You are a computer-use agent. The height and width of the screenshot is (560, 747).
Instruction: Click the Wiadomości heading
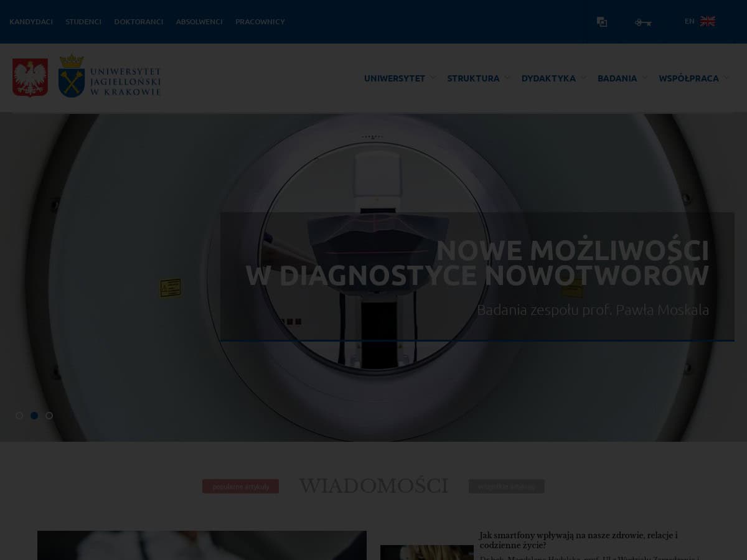click(x=374, y=486)
